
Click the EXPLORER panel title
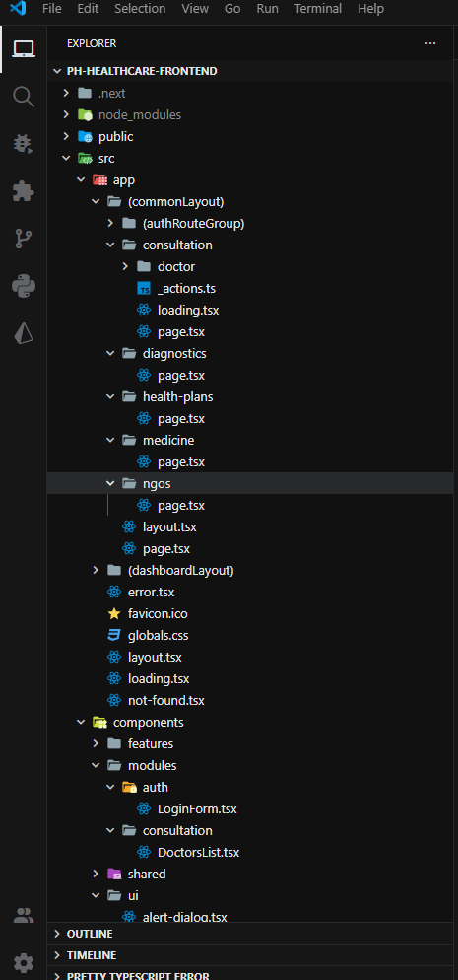(x=92, y=43)
